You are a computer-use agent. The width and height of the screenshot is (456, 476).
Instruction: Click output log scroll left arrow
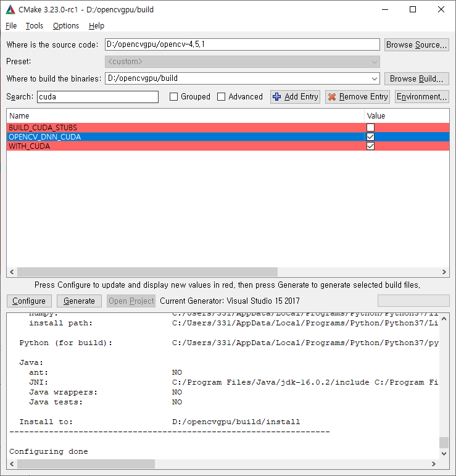12,464
